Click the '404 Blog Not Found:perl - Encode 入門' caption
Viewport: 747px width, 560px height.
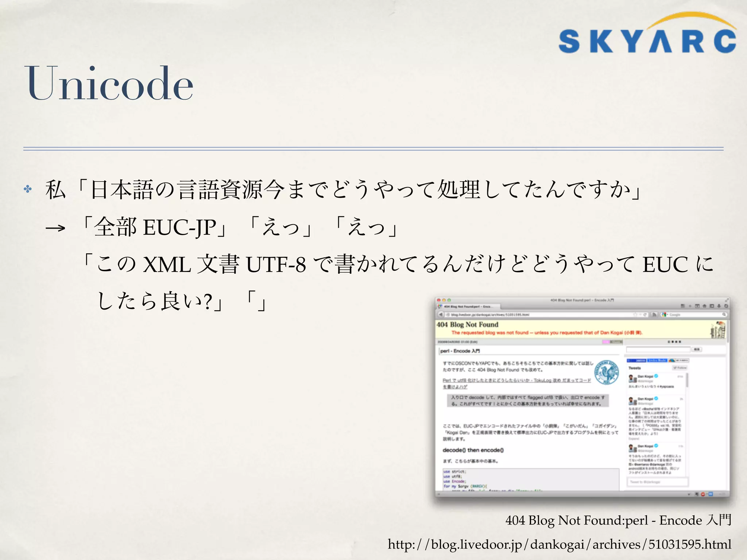618,520
